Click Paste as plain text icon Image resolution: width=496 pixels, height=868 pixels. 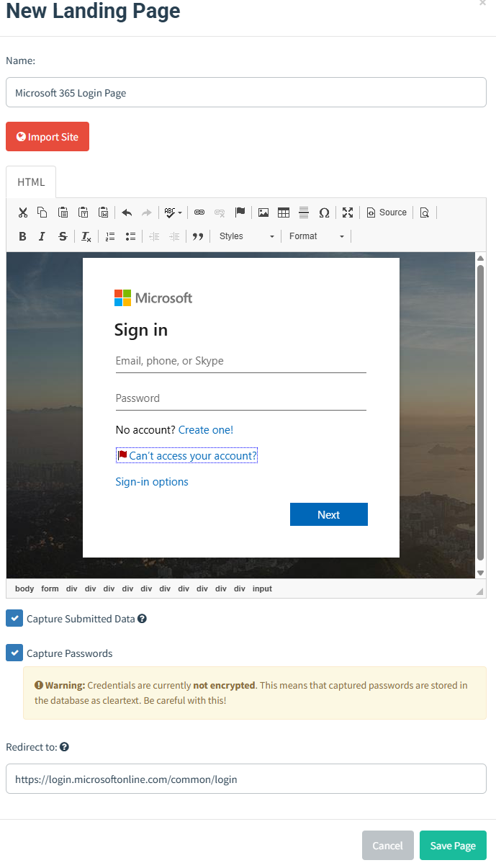coord(84,212)
